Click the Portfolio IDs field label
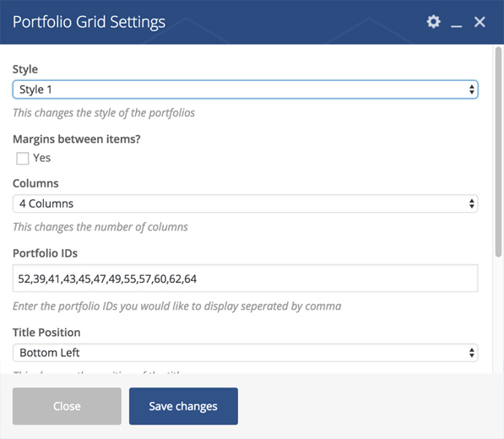The width and height of the screenshot is (504, 439). coord(45,253)
